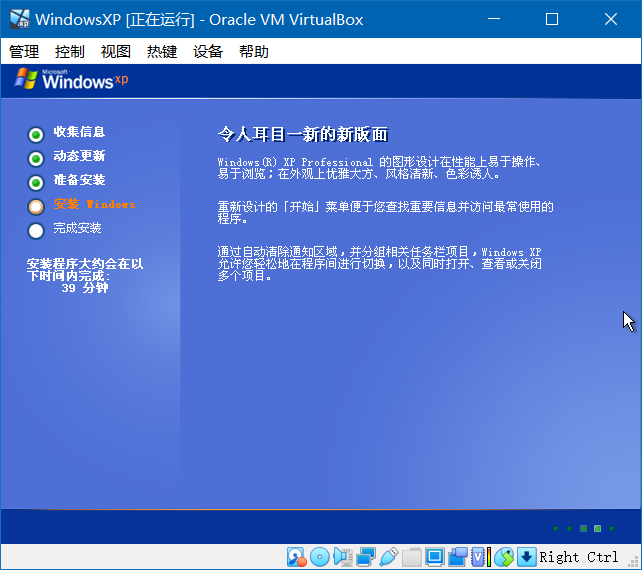Click the 完成安装 step indicator
Image resolution: width=642 pixels, height=570 pixels.
(36, 231)
